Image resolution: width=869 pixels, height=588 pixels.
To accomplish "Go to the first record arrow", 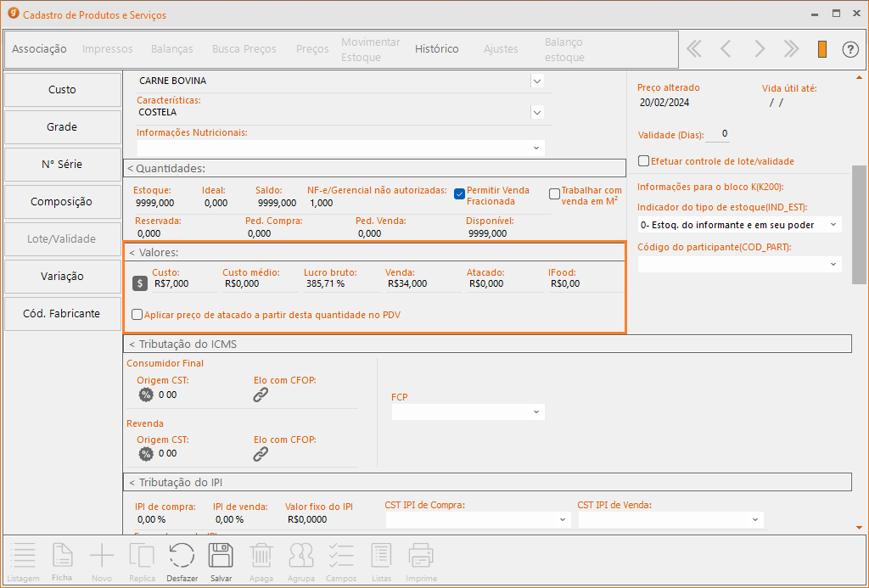I will pos(694,49).
